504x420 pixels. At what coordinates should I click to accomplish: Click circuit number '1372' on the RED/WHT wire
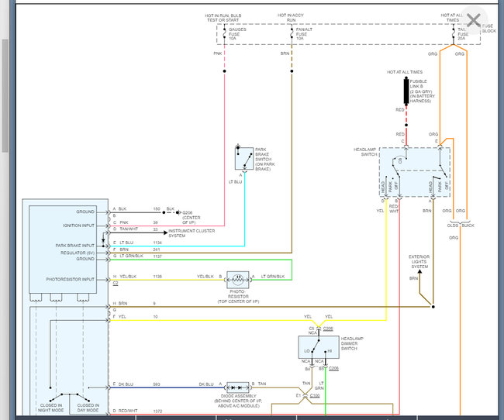pyautogui.click(x=158, y=411)
